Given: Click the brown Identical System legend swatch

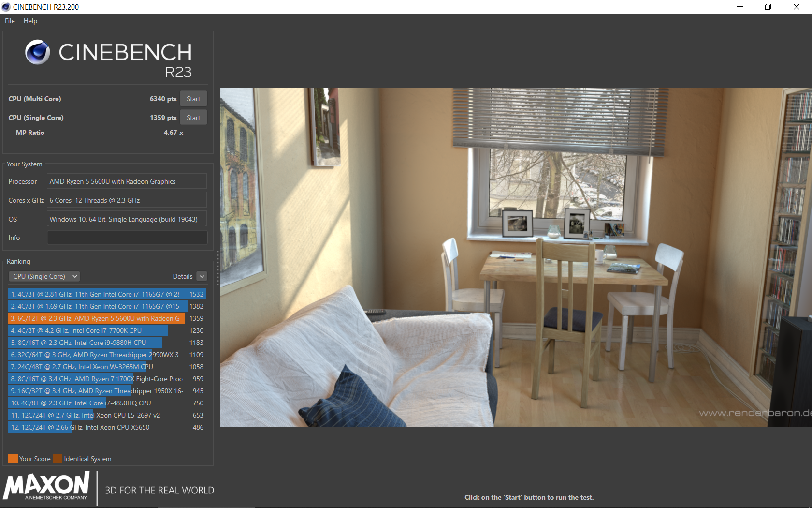Looking at the screenshot, I should [58, 458].
